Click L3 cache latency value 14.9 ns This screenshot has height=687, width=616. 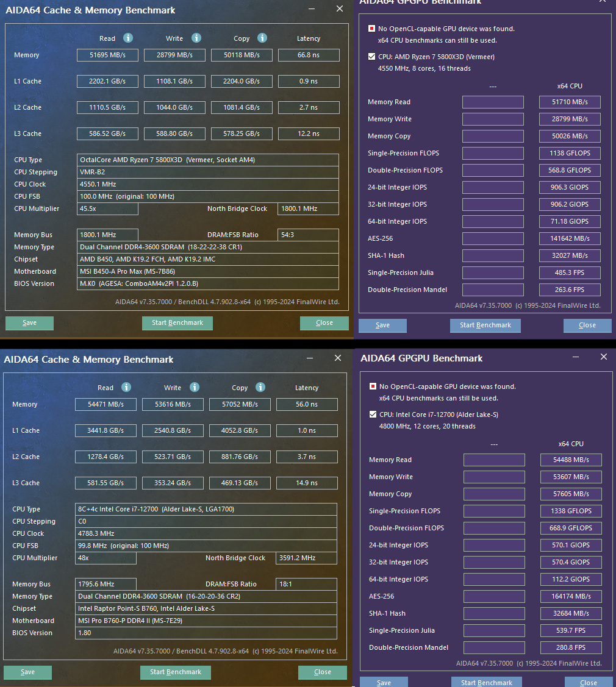coord(307,483)
